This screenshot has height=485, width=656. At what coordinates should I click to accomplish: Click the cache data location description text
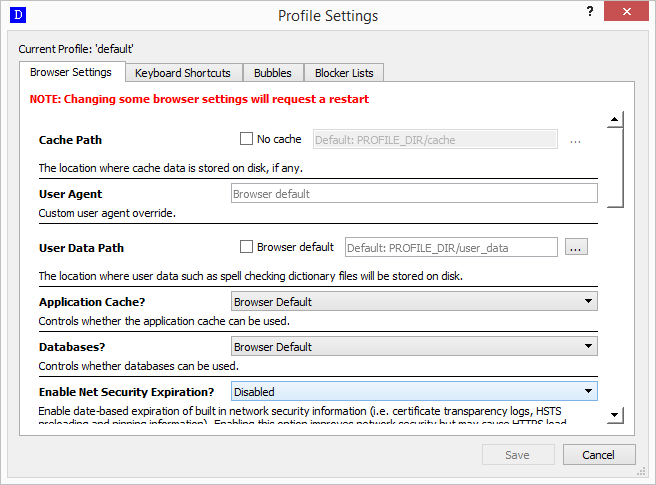[x=171, y=168]
